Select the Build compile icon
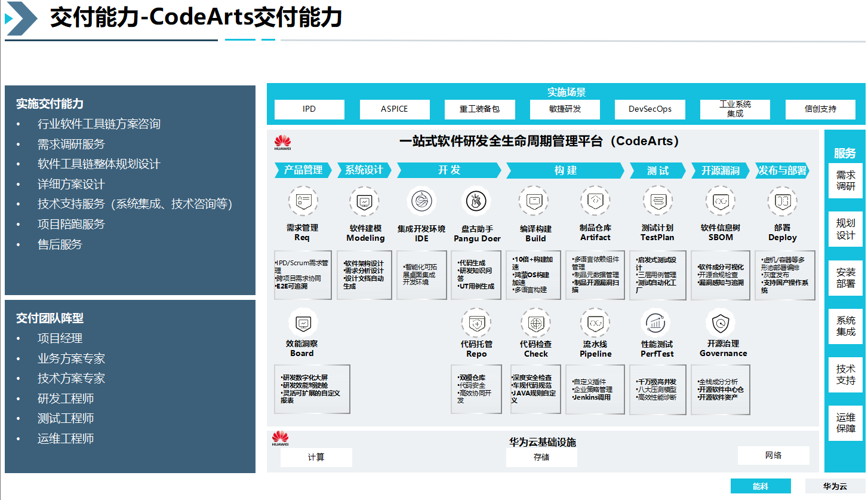 [534, 201]
